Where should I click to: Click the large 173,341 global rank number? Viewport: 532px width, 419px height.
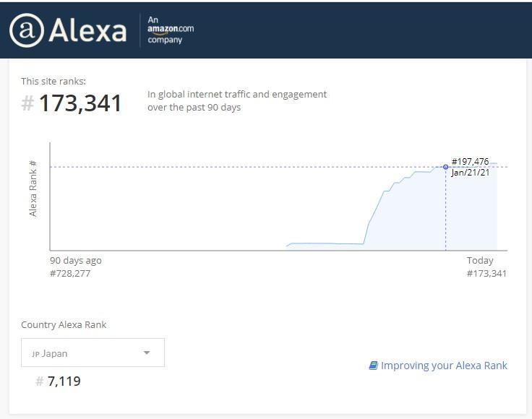(x=80, y=103)
